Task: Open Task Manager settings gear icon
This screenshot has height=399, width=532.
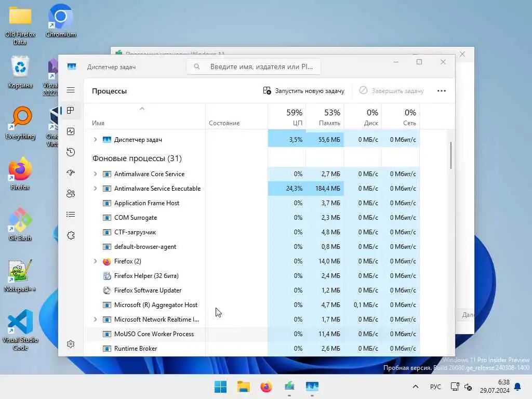Action: click(x=71, y=344)
